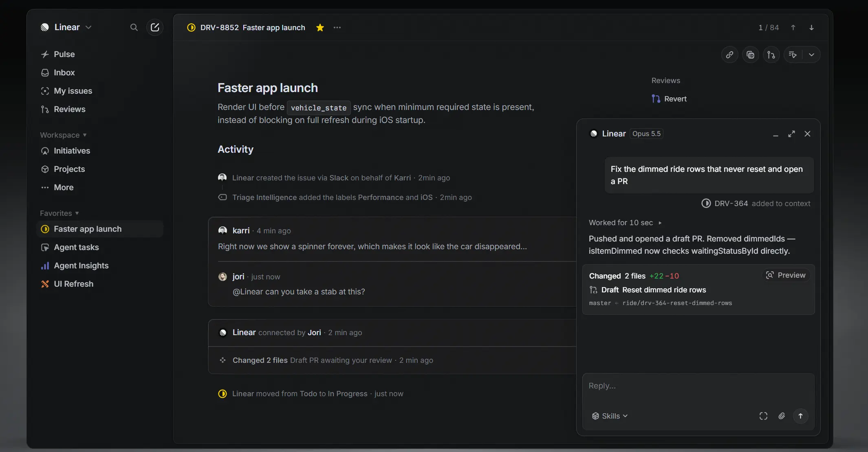Viewport: 868px width, 452px height.
Task: Expand the Worked for 10 sec details
Action: pyautogui.click(x=625, y=223)
